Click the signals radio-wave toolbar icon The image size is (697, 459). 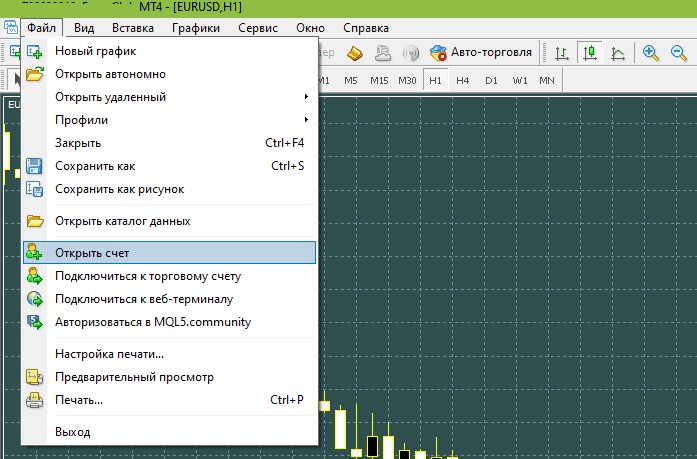(411, 53)
